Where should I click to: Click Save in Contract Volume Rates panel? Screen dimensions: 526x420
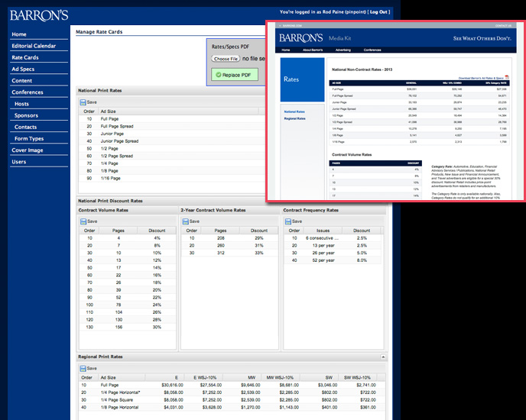click(x=88, y=221)
